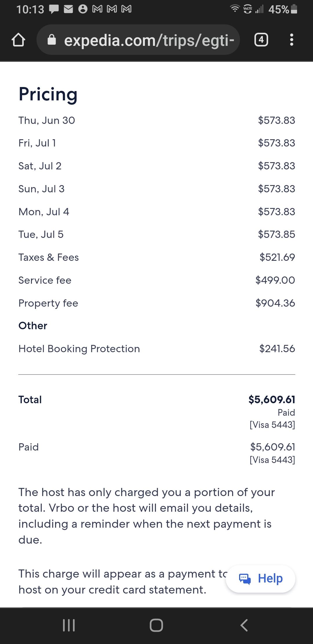Tap the email envelope notification icon
313x644 pixels.
click(x=68, y=9)
